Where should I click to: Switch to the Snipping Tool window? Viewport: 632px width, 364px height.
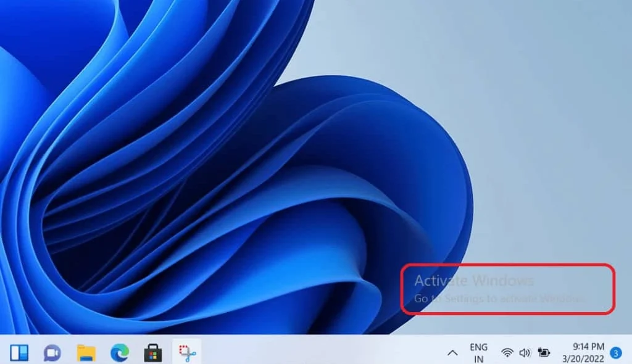coord(186,353)
